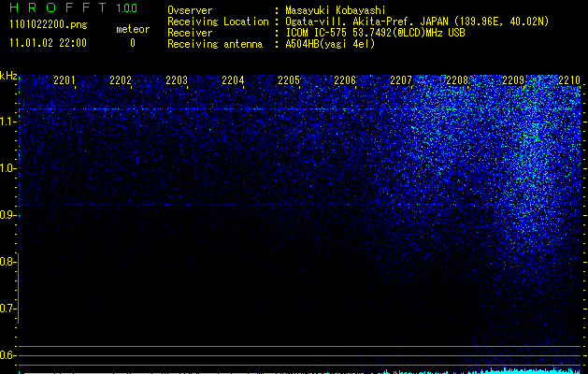Click the 1.0 kHz frequency axis label

coord(7,168)
